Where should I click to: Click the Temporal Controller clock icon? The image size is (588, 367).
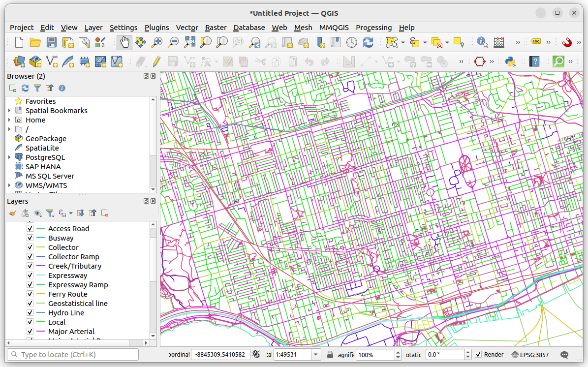[351, 42]
